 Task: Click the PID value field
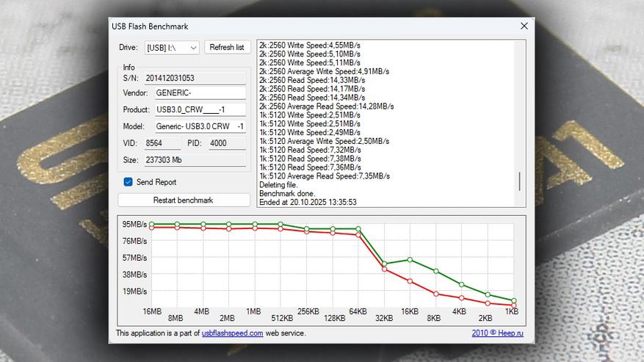pyautogui.click(x=227, y=143)
